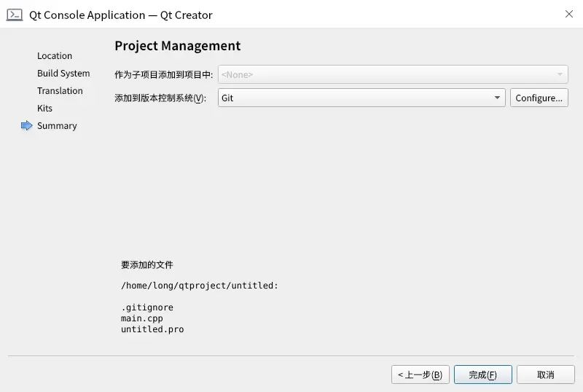The height and width of the screenshot is (392, 583).
Task: Choose the Kits step in sidebar
Action: [45, 109]
